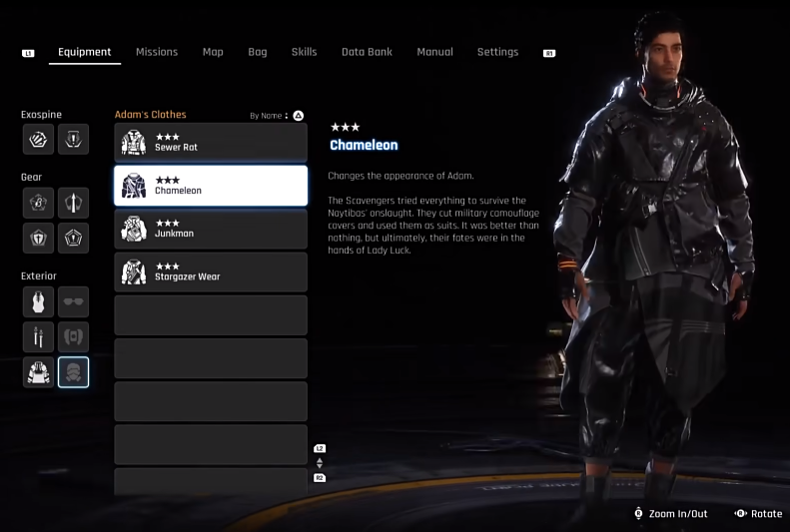Click the list scroll arrows indicator
Image resolution: width=790 pixels, height=532 pixels.
(320, 463)
